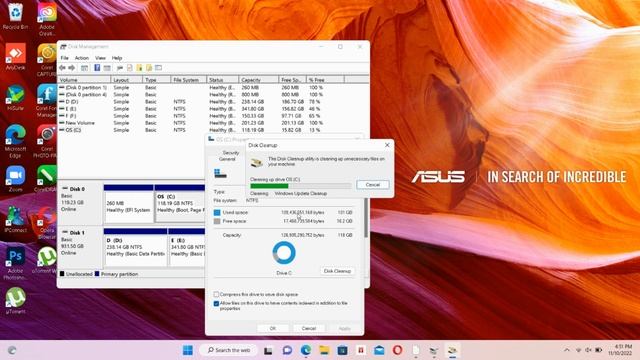
Task: Toggle Compress this drive to save disk space
Action: (x=216, y=294)
